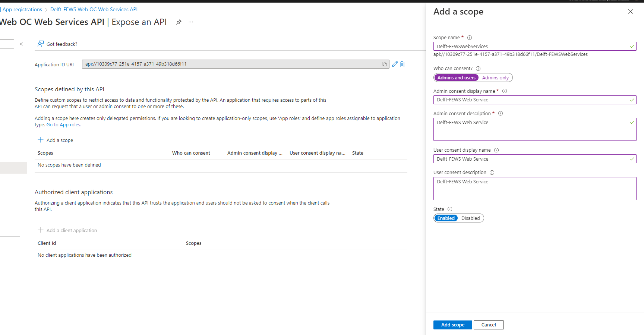Image resolution: width=644 pixels, height=335 pixels.
Task: Copy the Application ID URI
Action: pyautogui.click(x=384, y=64)
